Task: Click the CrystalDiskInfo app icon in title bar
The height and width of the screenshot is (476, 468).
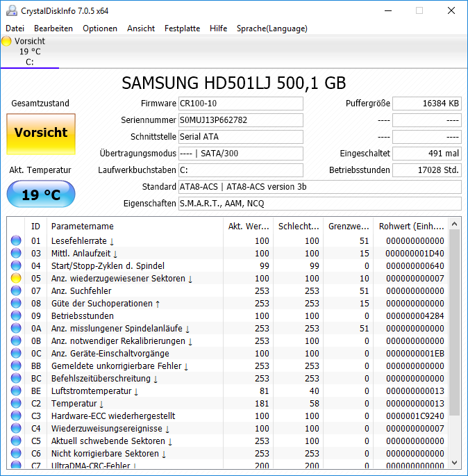Action: [x=12, y=10]
